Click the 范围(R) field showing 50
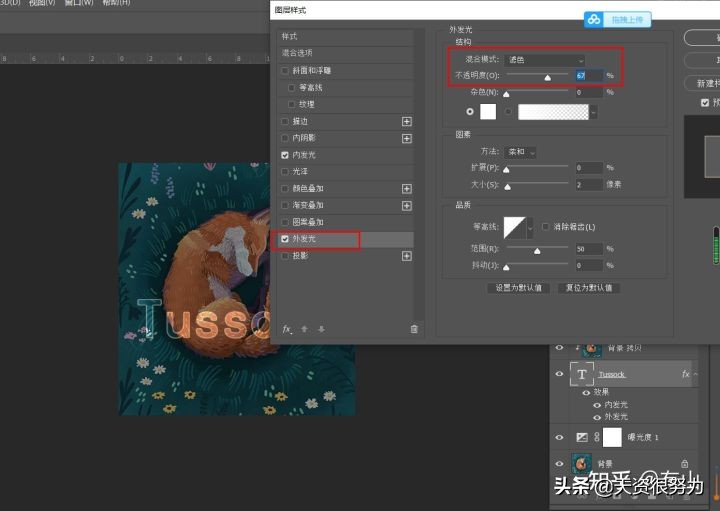This screenshot has width=720, height=511. click(589, 249)
